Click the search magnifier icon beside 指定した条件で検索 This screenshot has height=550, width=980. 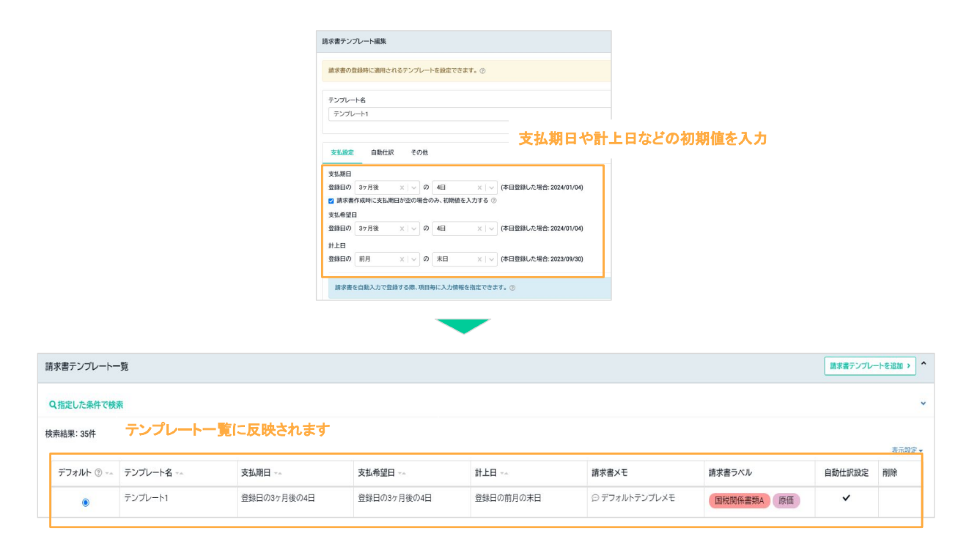click(x=52, y=405)
